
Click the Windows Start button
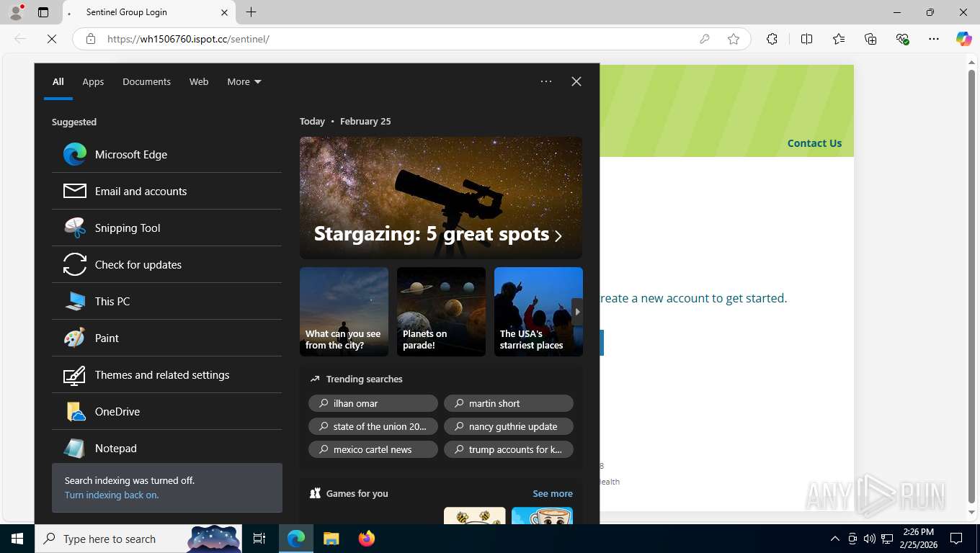coord(17,539)
